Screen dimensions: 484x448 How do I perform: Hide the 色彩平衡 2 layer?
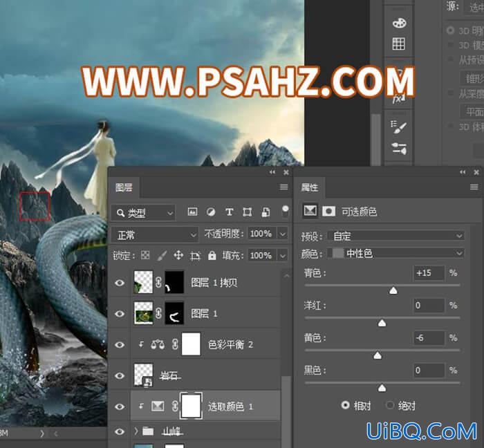click(120, 344)
